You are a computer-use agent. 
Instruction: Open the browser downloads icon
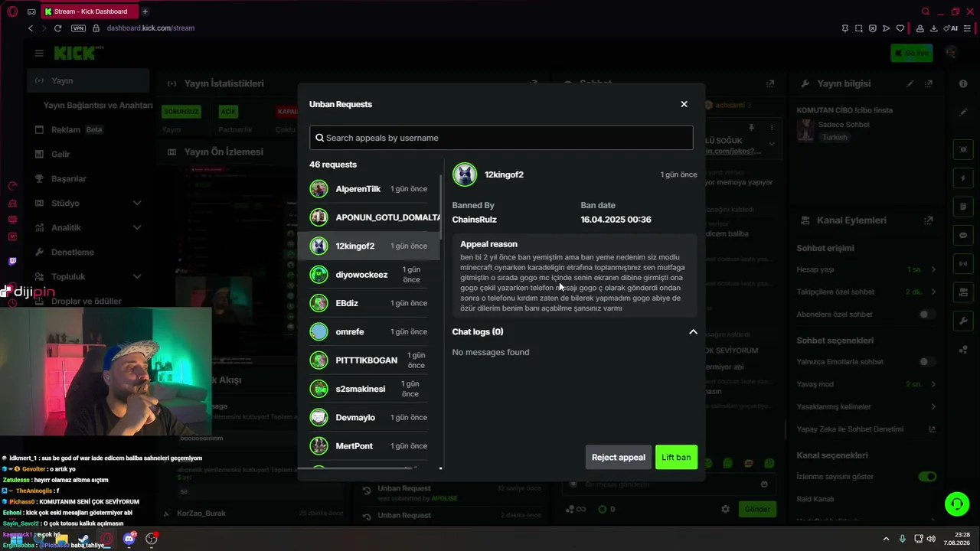coord(934,28)
